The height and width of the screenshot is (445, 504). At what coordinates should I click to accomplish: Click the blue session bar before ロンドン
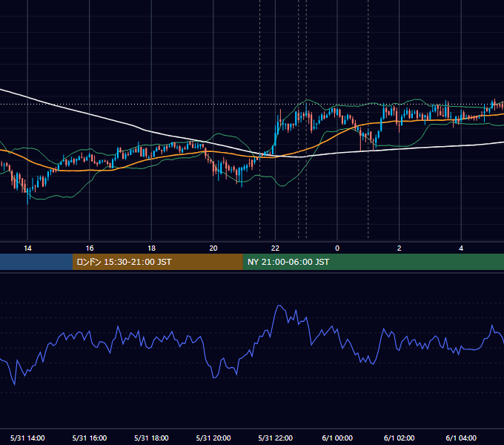tap(36, 262)
